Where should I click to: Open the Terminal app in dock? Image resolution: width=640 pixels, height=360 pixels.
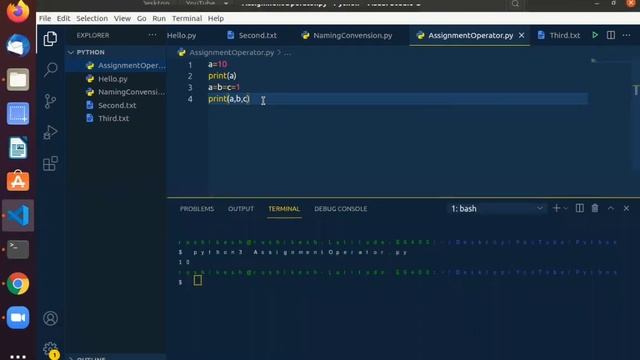coord(18,249)
